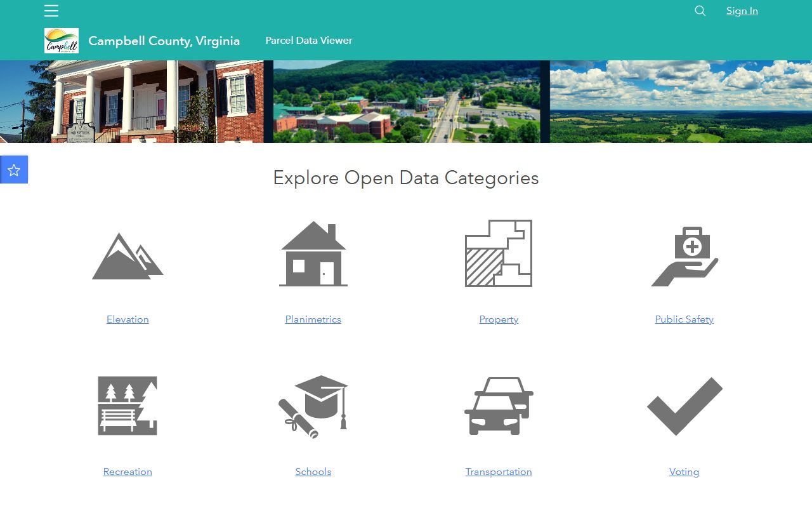The image size is (812, 508).
Task: Open the Public Safety link
Action: point(684,319)
